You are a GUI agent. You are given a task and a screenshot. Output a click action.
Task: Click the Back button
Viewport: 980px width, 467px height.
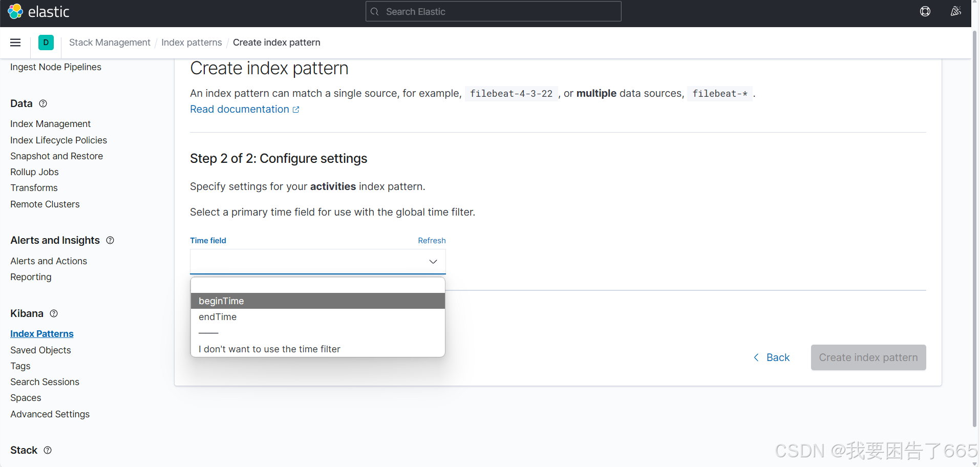pos(772,357)
